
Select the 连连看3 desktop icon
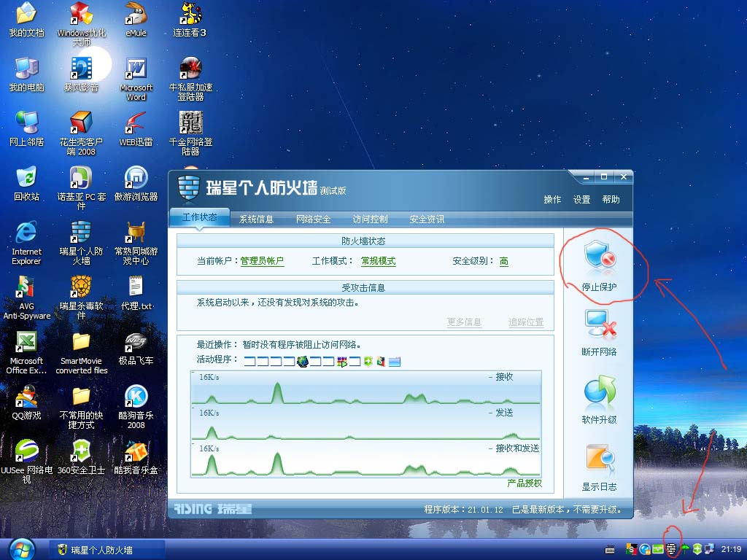tap(190, 20)
